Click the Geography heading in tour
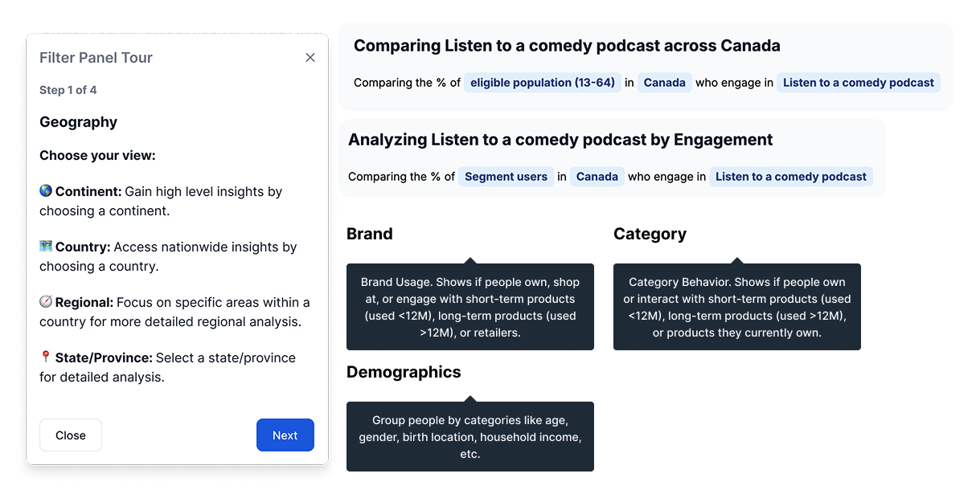Screen dimensions: 980x494 [79, 122]
